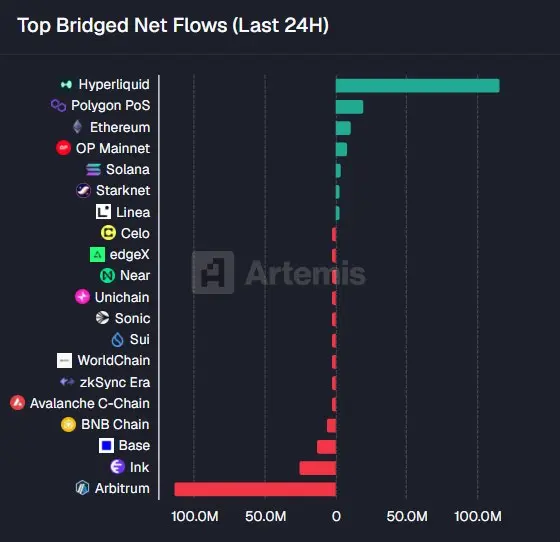560x542 pixels.
Task: Click the purple Ink icon
Action: [x=118, y=467]
